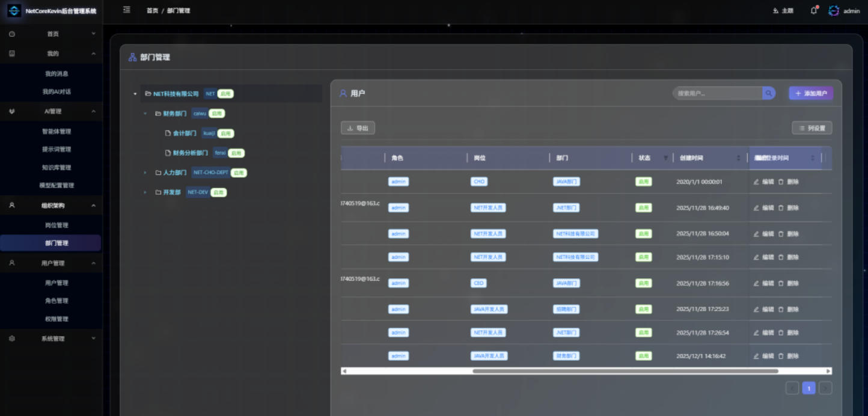Click the search magnifier icon
The width and height of the screenshot is (868, 416).
[768, 93]
